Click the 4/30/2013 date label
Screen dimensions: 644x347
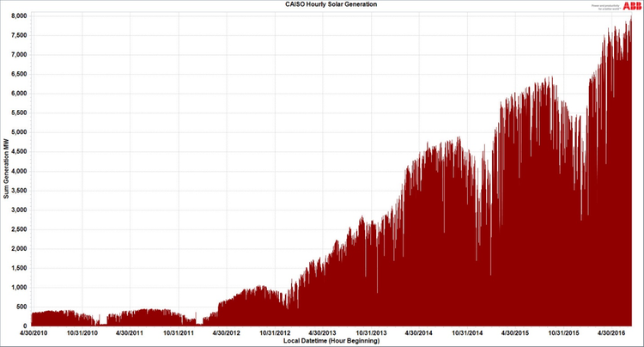(322, 333)
